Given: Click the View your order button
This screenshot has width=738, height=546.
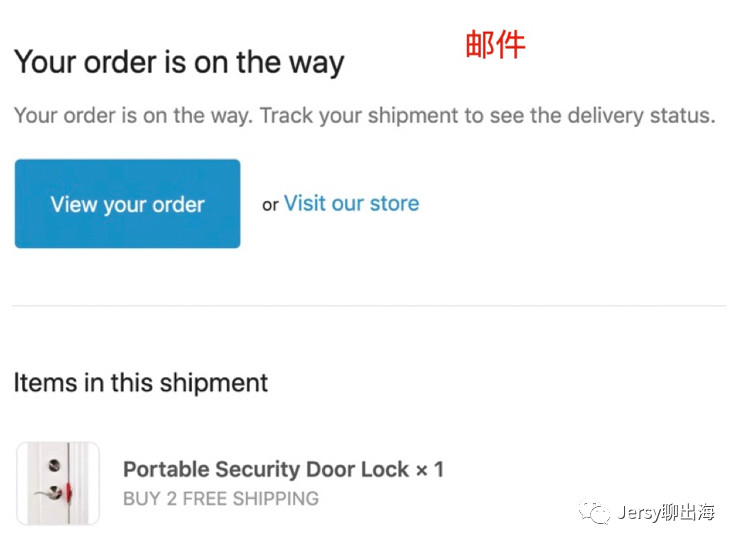Looking at the screenshot, I should point(127,204).
